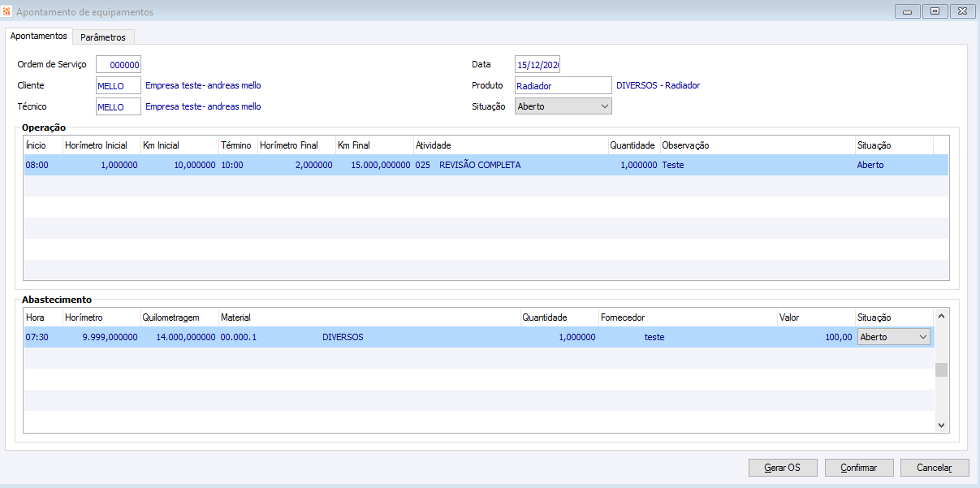The width and height of the screenshot is (980, 488).
Task: Click the Km Final column header
Action: pos(374,145)
